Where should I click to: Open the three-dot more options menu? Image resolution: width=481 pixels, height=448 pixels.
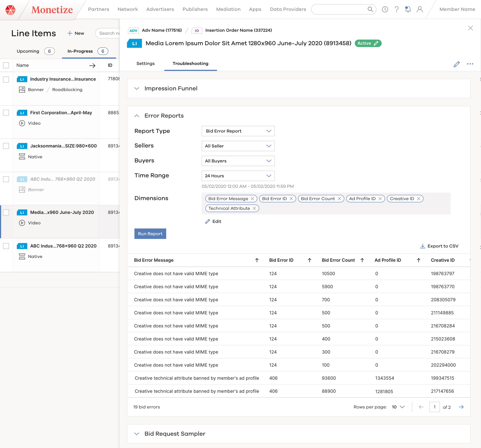point(470,64)
